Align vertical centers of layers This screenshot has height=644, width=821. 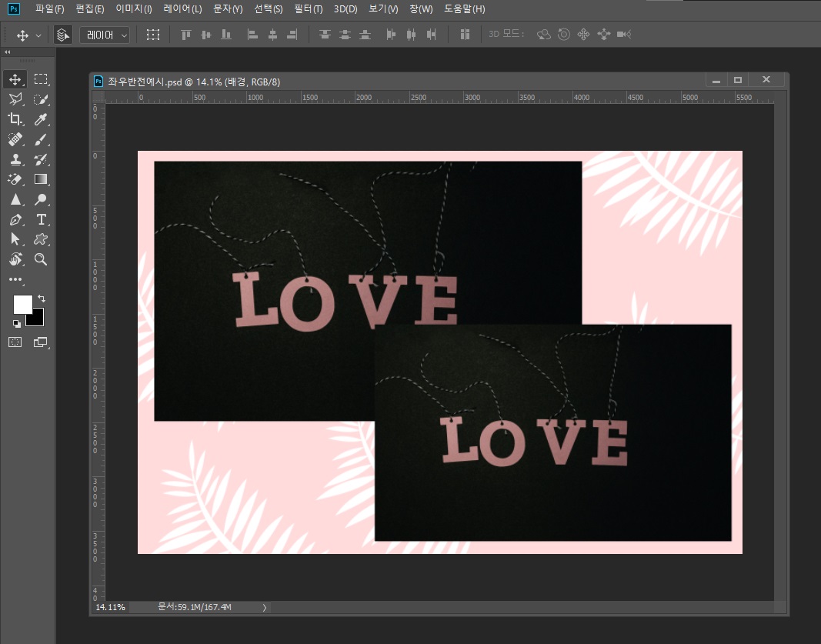coord(206,35)
